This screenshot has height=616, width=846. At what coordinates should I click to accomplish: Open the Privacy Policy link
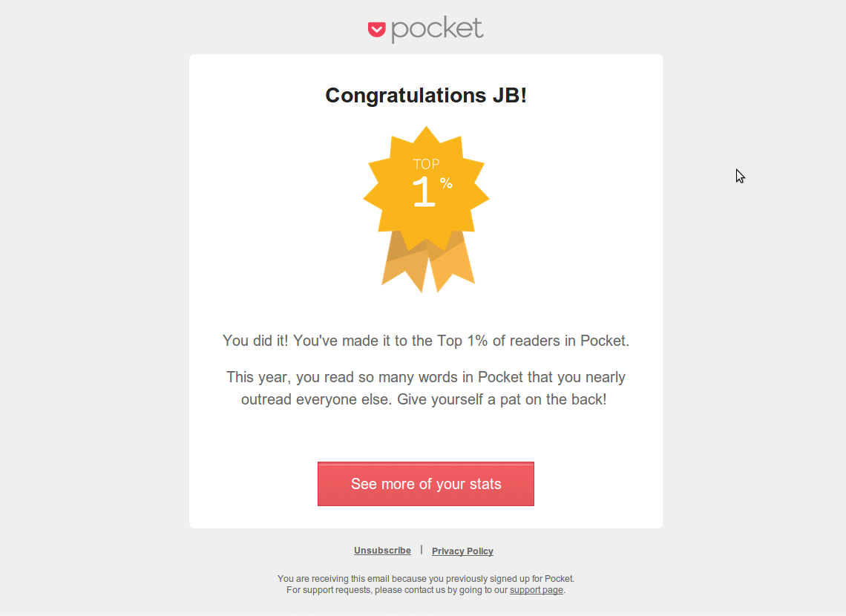click(462, 551)
